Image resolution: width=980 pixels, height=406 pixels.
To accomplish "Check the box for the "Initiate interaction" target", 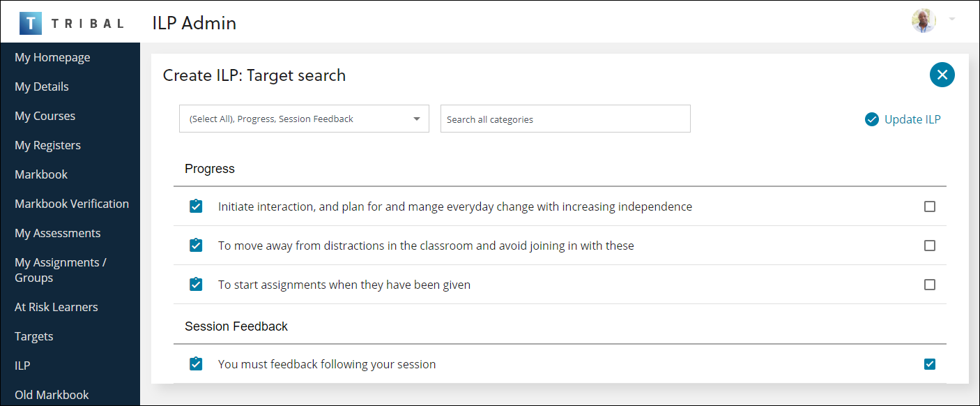I will [930, 206].
